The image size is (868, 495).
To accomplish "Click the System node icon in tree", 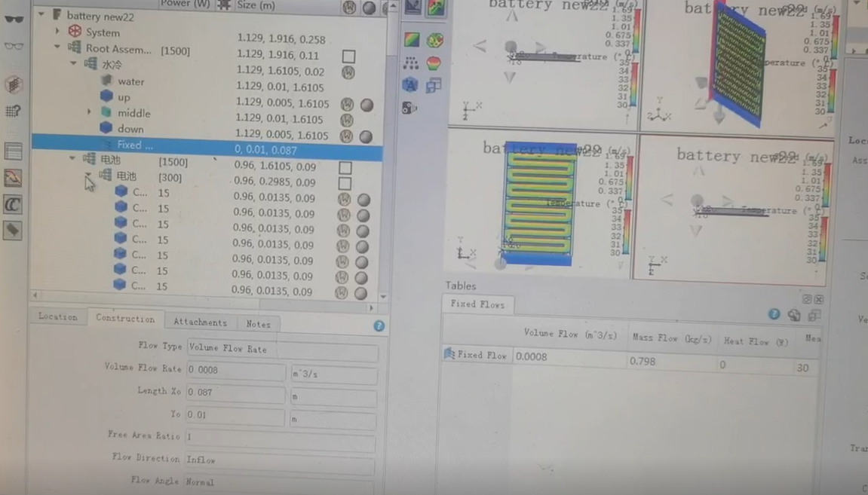I will pyautogui.click(x=75, y=32).
